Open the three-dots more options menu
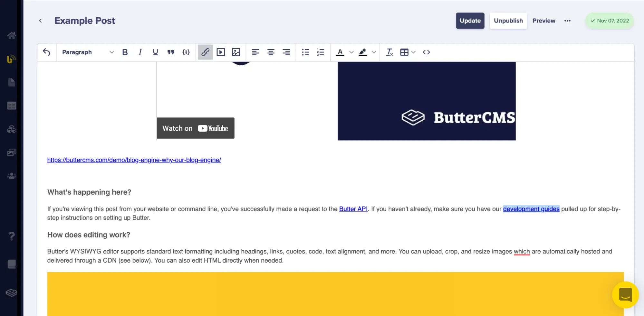The width and height of the screenshot is (644, 316). 567,21
